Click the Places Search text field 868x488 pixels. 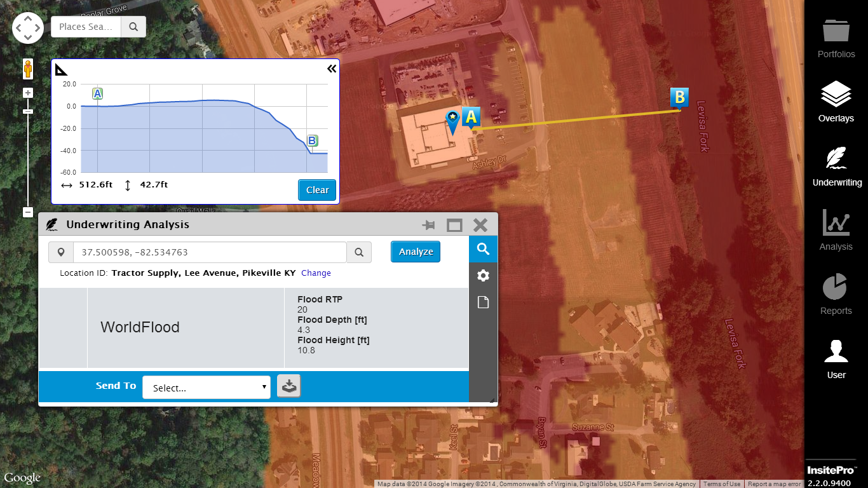86,27
